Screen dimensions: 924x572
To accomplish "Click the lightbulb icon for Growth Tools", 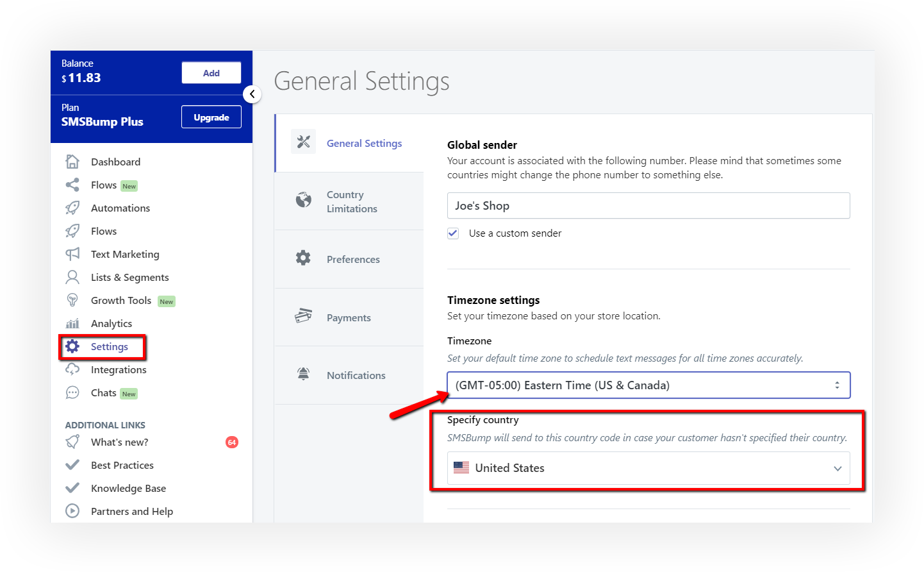I will [x=72, y=300].
